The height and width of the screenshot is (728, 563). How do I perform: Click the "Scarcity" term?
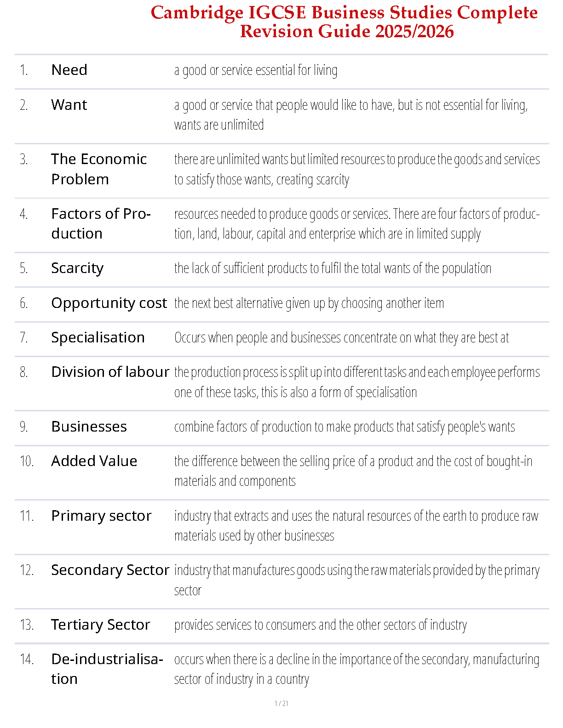[x=77, y=268]
